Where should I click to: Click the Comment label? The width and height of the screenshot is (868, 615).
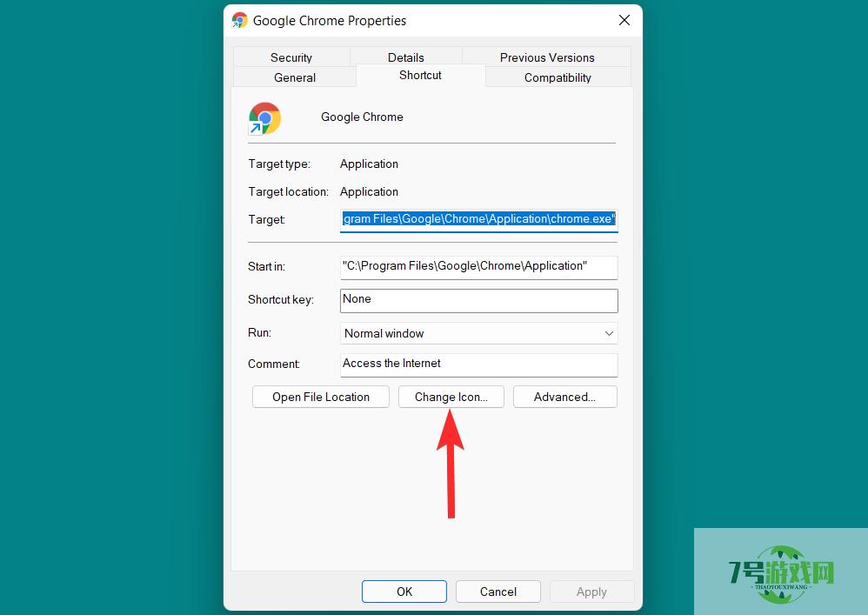coord(273,364)
